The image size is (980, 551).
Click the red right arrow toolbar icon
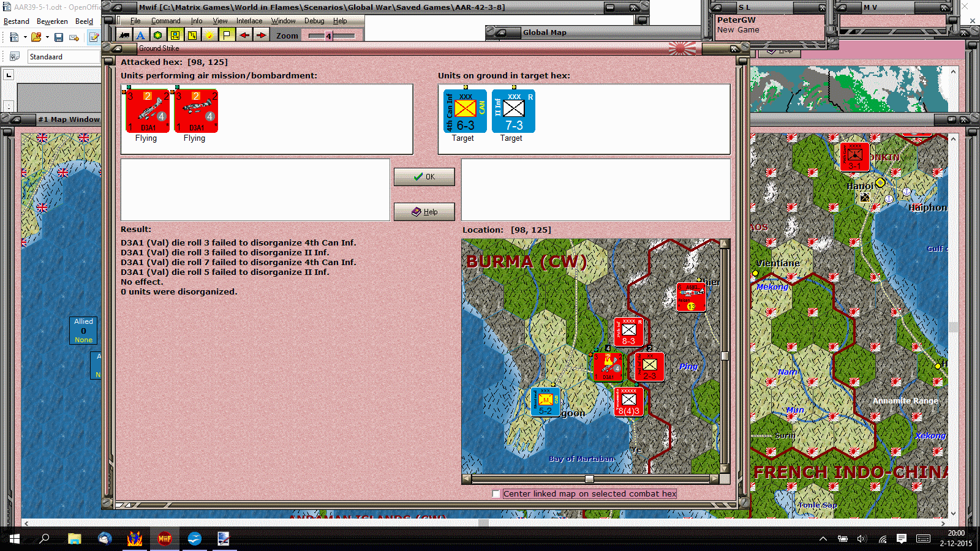point(261,35)
